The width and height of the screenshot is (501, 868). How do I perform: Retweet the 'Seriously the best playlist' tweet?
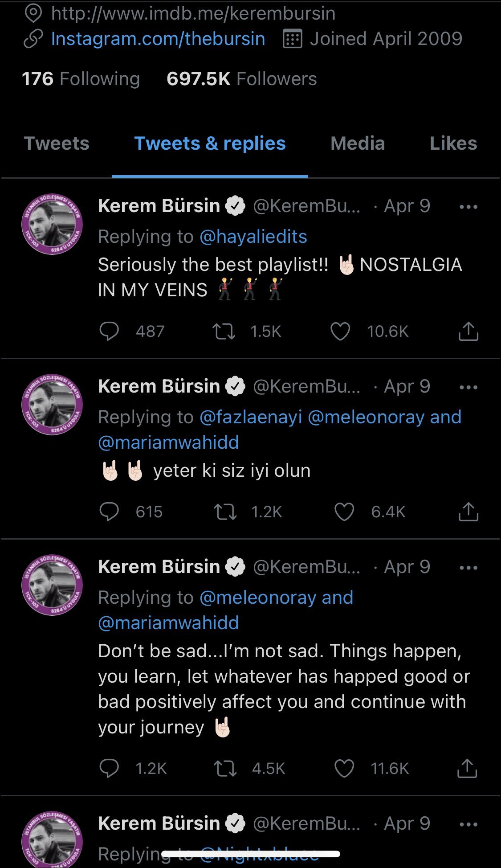point(224,332)
